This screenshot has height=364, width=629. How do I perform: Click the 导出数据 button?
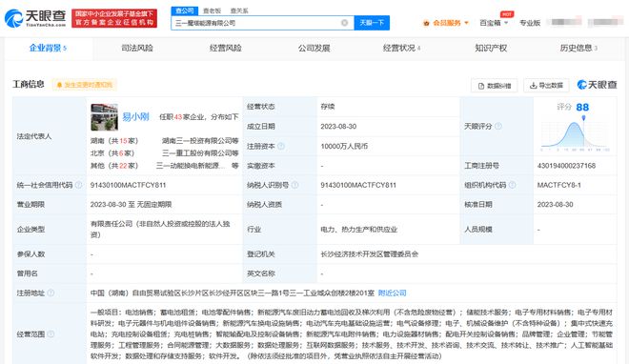coord(546,86)
